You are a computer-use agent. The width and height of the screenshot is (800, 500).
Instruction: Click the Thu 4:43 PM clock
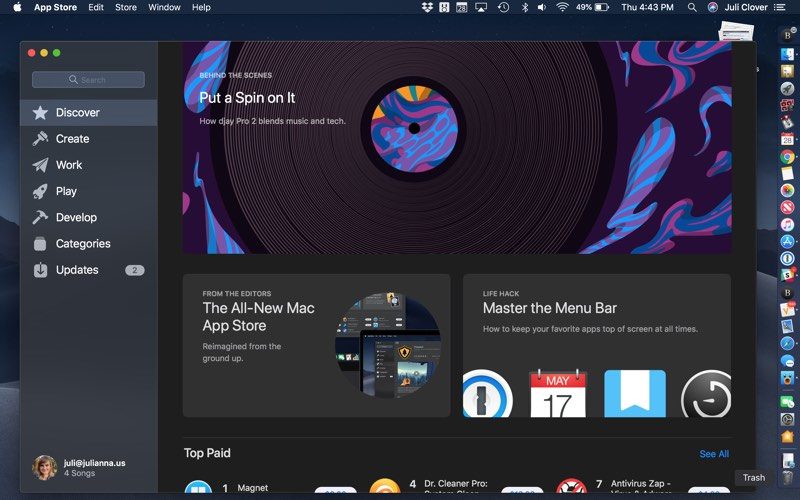pyautogui.click(x=647, y=7)
